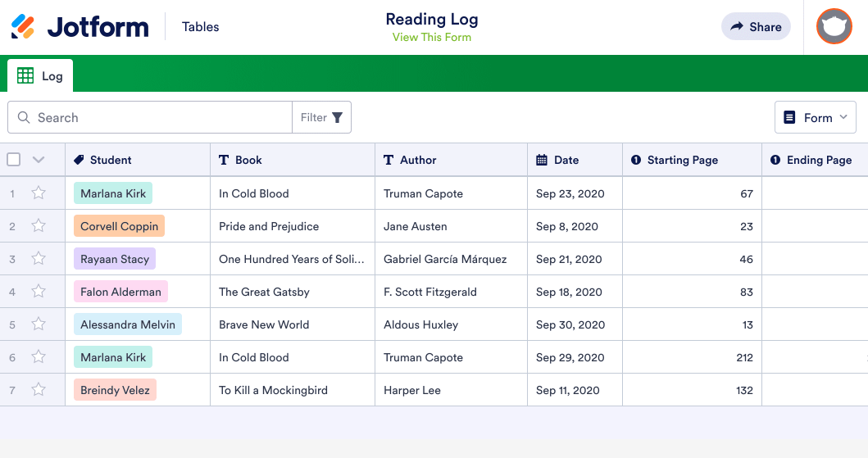The height and width of the screenshot is (458, 868).
Task: Click the Jotform logo icon
Action: 23,27
